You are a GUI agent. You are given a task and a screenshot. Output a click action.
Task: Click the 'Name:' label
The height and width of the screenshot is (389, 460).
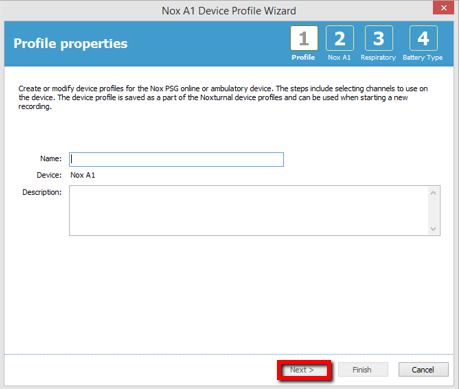pyautogui.click(x=51, y=159)
